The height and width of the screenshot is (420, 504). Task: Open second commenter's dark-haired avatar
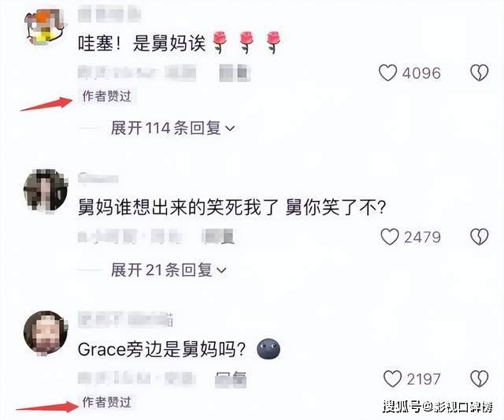coord(46,190)
